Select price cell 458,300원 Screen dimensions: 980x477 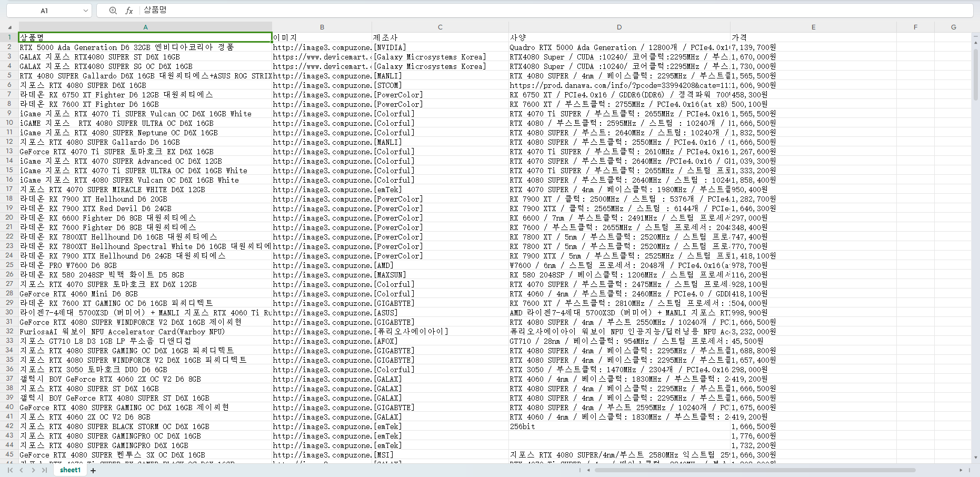coord(813,94)
